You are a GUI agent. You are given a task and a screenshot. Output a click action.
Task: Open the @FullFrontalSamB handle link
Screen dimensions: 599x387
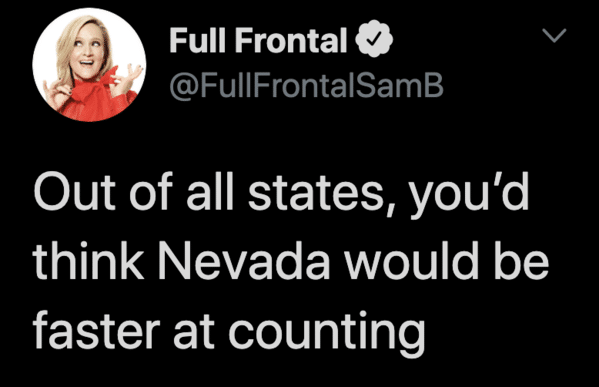pos(306,86)
